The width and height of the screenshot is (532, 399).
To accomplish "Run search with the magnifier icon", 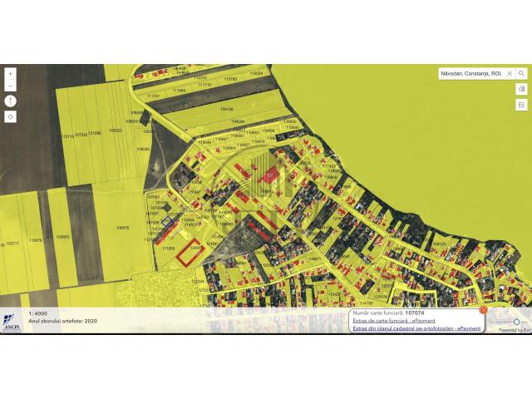I will (521, 73).
